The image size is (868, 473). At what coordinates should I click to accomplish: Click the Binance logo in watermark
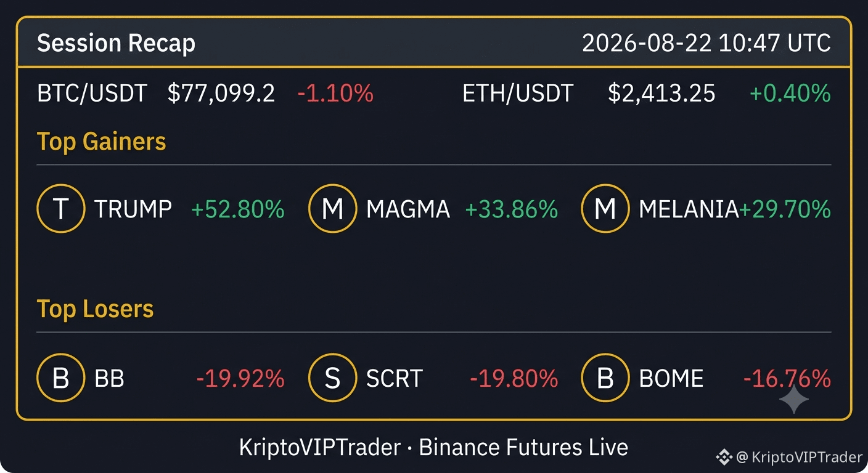click(x=724, y=457)
